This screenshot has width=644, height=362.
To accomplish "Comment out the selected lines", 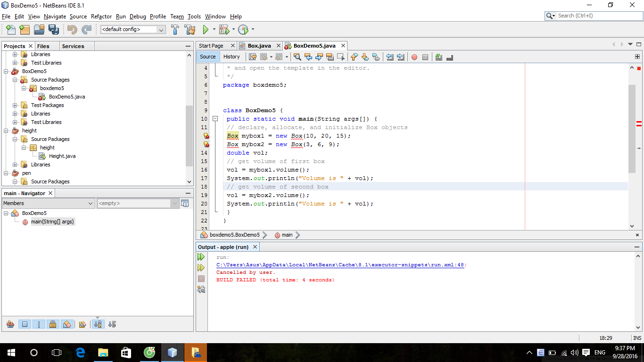I will point(439,57).
